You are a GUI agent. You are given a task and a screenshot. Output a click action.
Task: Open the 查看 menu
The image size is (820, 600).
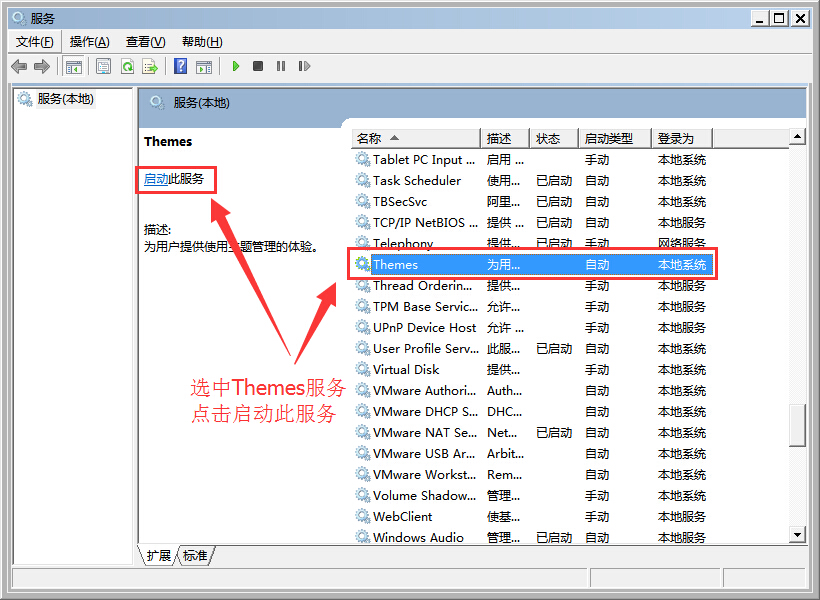pyautogui.click(x=143, y=41)
